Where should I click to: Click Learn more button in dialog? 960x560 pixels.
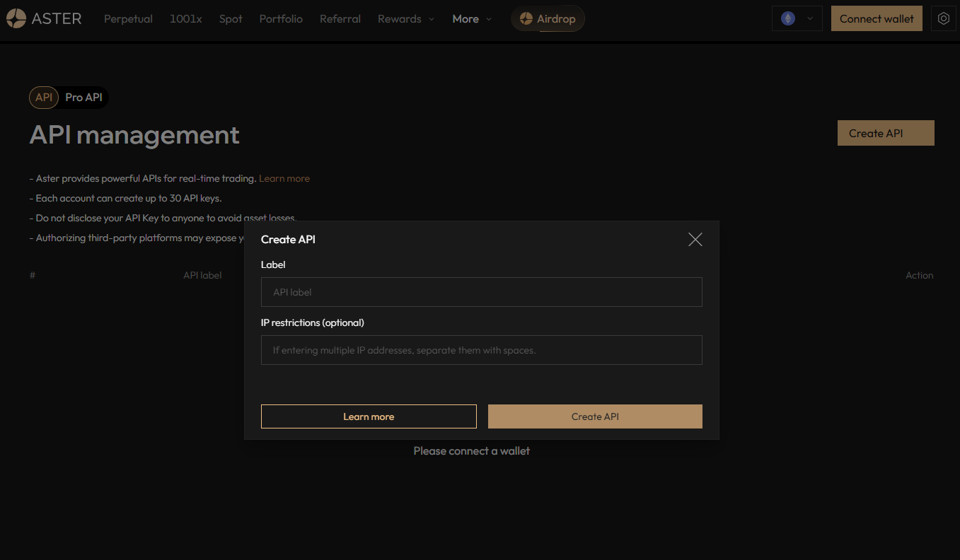pos(369,416)
